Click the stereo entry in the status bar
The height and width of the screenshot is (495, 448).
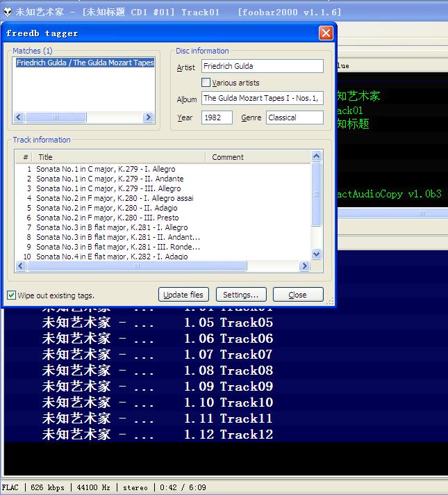coord(135,487)
